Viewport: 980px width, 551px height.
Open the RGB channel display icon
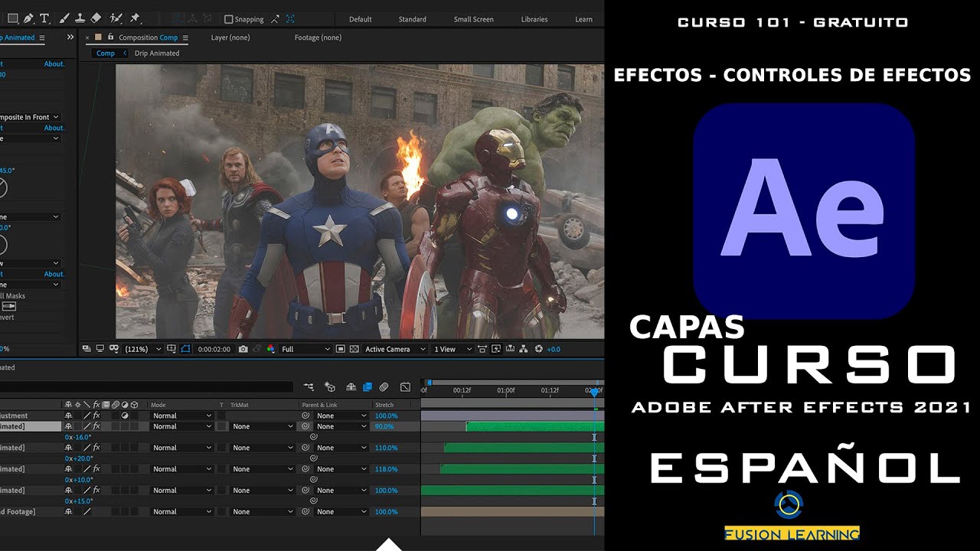pyautogui.click(x=270, y=349)
